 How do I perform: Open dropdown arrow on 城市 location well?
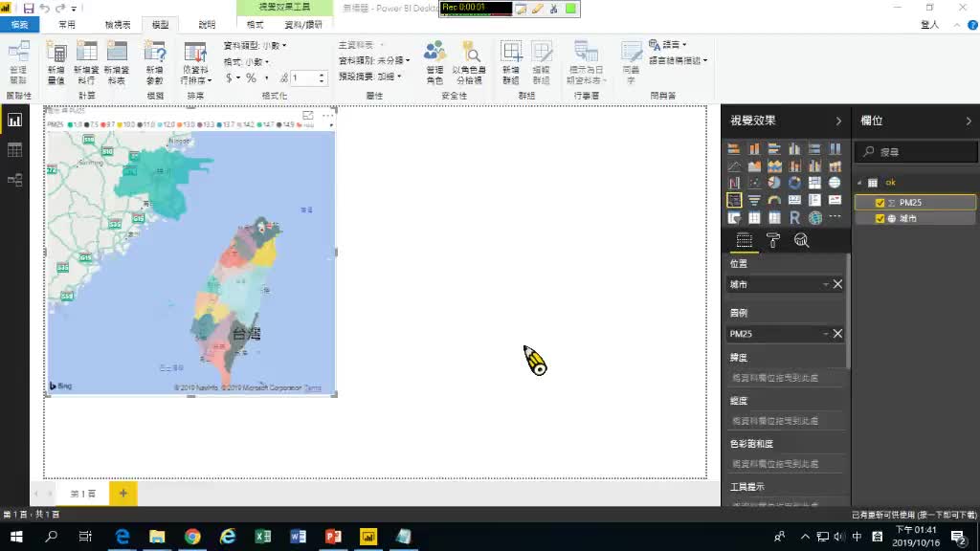tap(826, 284)
